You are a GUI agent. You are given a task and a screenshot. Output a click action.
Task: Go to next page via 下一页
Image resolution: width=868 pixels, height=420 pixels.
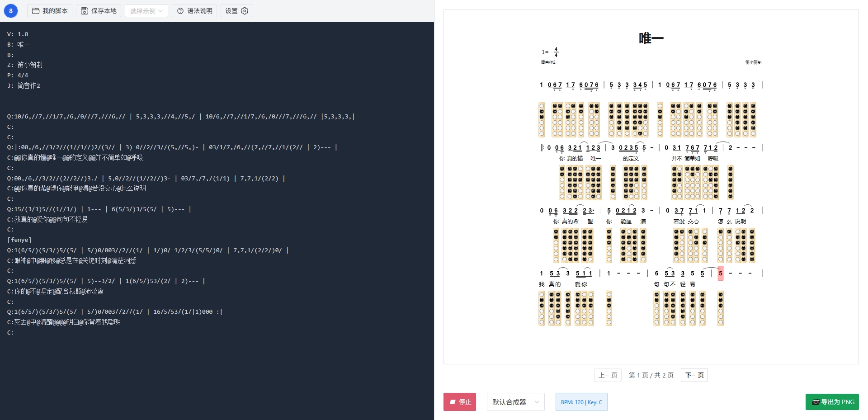694,375
